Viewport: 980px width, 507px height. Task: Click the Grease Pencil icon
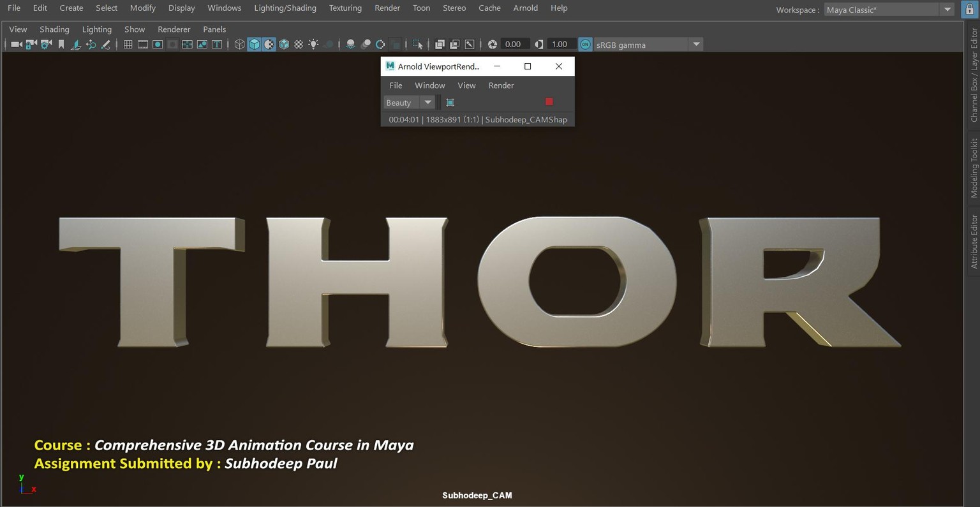click(105, 44)
